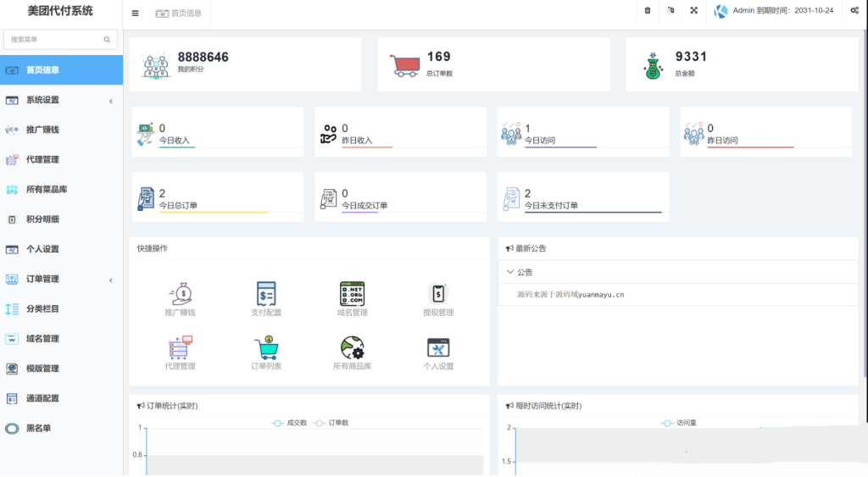Expand the 订单管理 sidebar submenu
Screen dimensions: 868x477
[61, 279]
